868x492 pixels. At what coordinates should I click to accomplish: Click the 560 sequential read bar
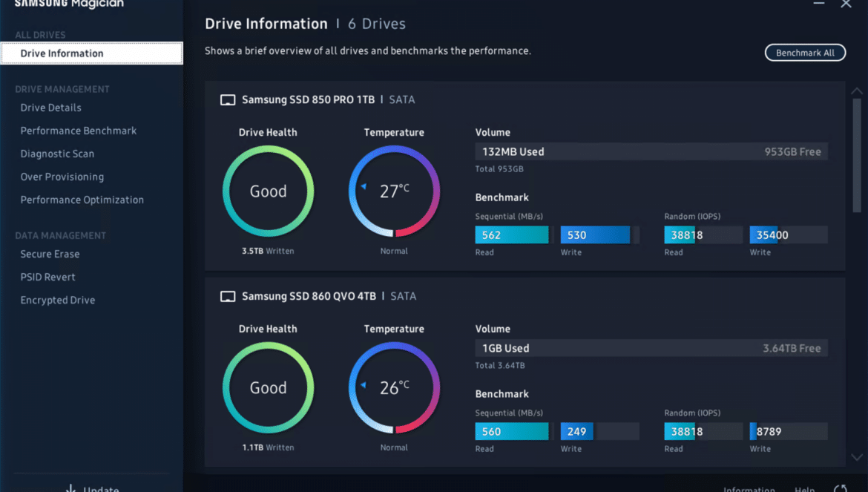(x=514, y=431)
